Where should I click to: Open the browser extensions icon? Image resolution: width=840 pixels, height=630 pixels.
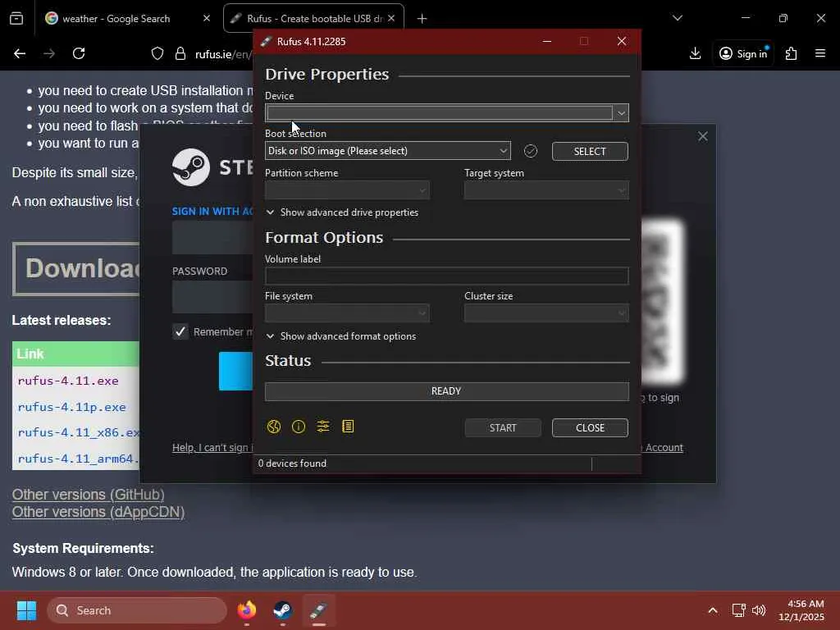(x=792, y=53)
